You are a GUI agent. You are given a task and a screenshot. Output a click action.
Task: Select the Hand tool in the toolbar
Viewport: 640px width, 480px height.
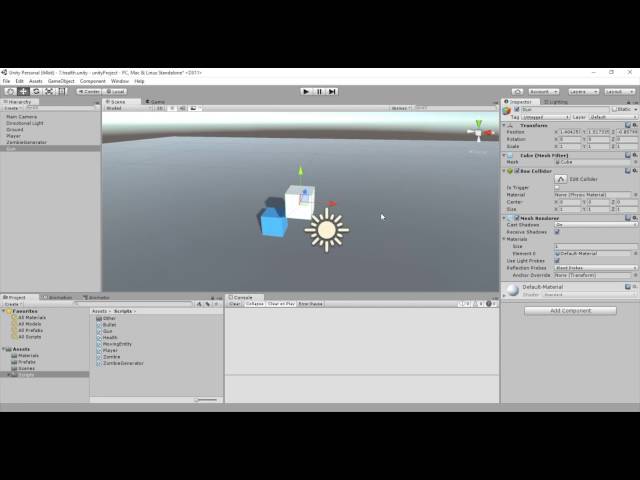(x=11, y=91)
